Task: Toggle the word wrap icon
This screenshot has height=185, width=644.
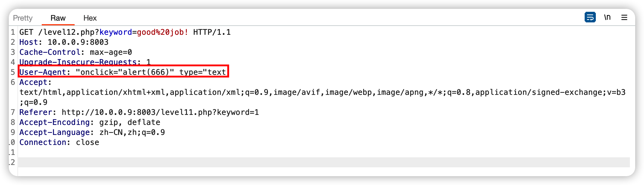Action: pyautogui.click(x=590, y=17)
